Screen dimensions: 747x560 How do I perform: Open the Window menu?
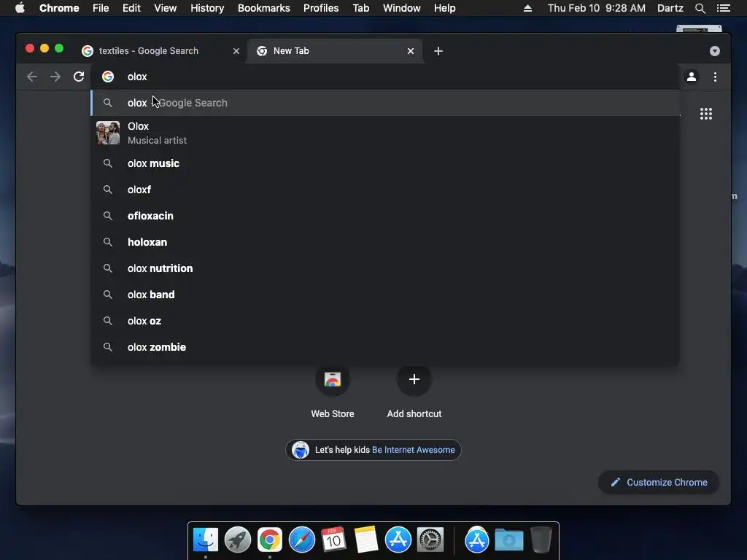(402, 8)
